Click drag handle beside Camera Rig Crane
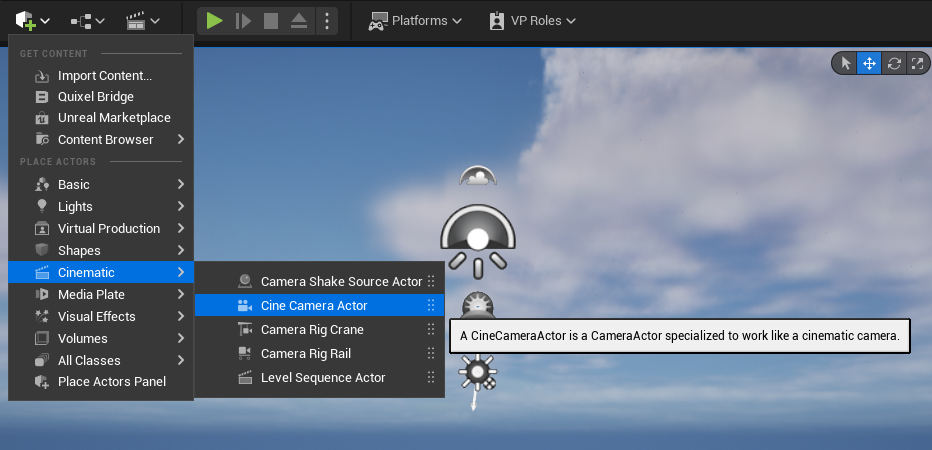The width and height of the screenshot is (932, 450). (432, 330)
